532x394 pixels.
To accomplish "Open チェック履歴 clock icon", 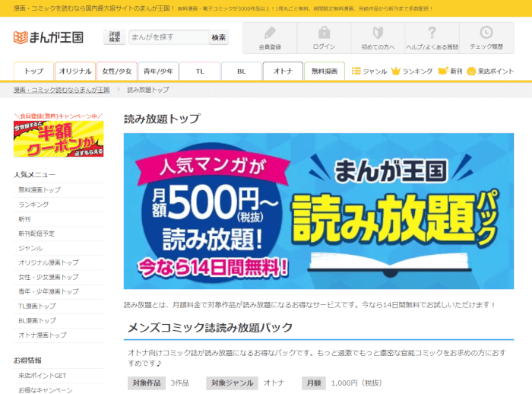I will tap(486, 33).
